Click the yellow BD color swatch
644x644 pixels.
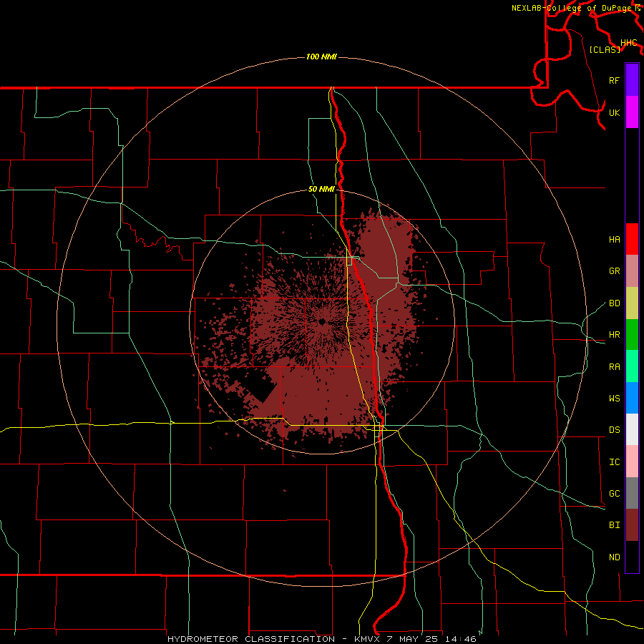(632, 303)
